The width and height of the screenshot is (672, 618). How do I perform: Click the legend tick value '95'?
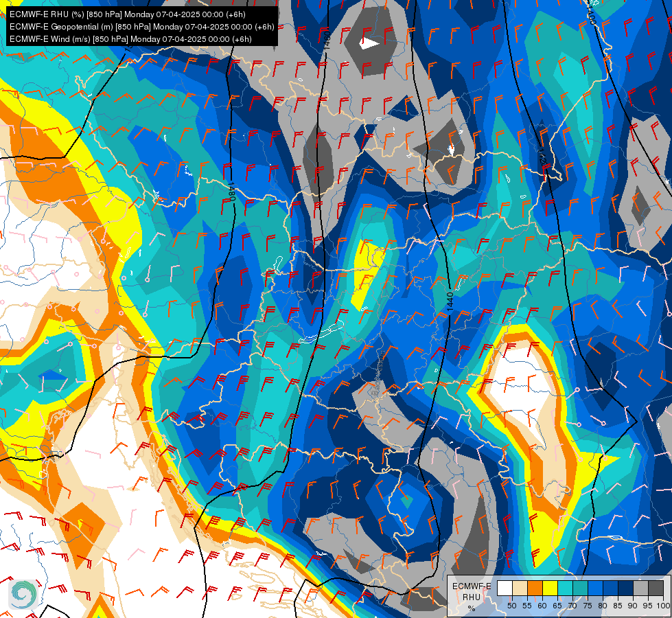pyautogui.click(x=647, y=606)
